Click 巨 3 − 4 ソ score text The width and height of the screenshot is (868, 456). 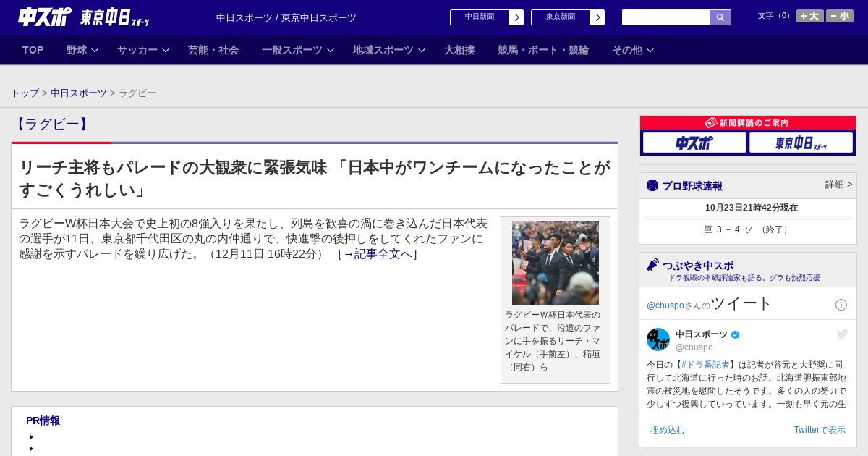click(x=747, y=229)
